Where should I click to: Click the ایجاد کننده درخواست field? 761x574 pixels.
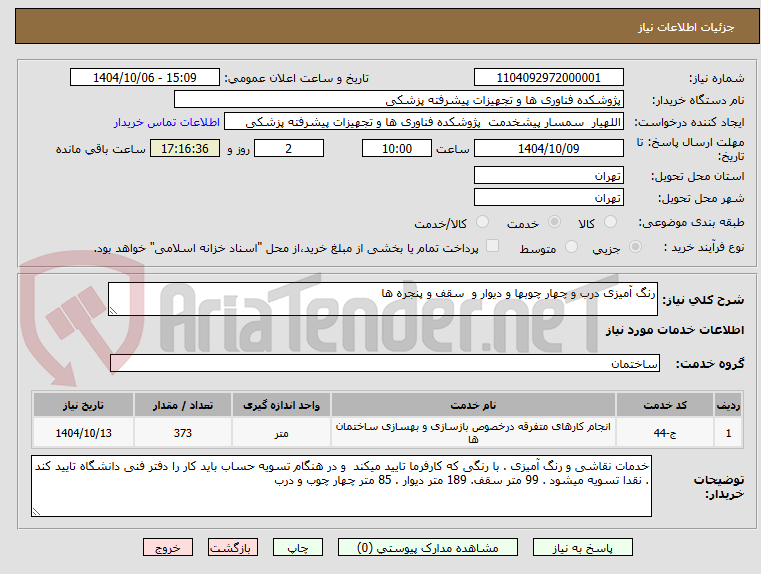pos(424,122)
